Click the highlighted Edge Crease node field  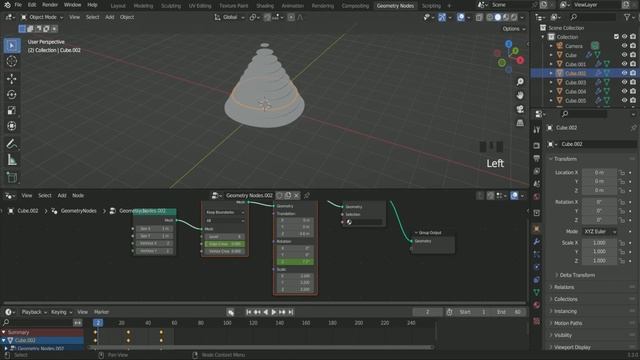[x=225, y=244]
